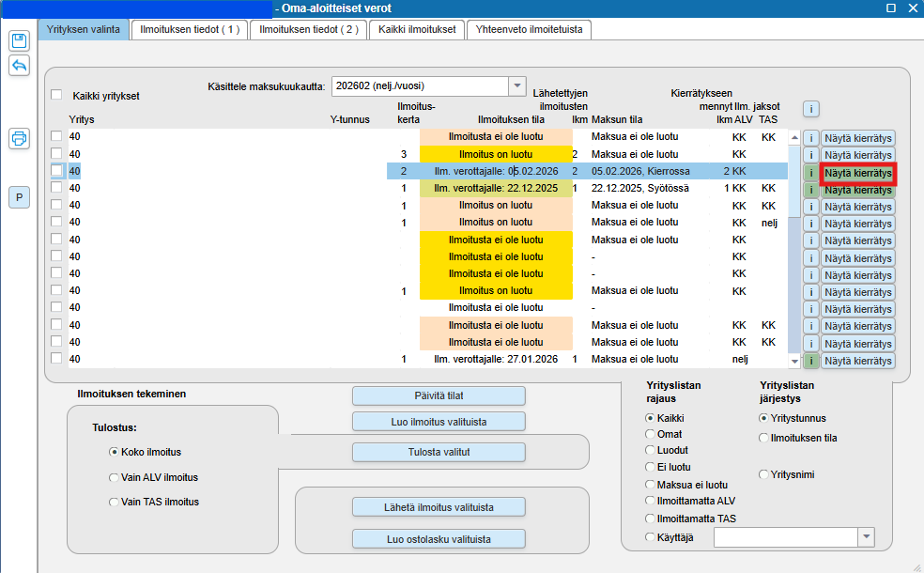Open info icon for the Ilmoituskerta 3 row

pos(811,155)
